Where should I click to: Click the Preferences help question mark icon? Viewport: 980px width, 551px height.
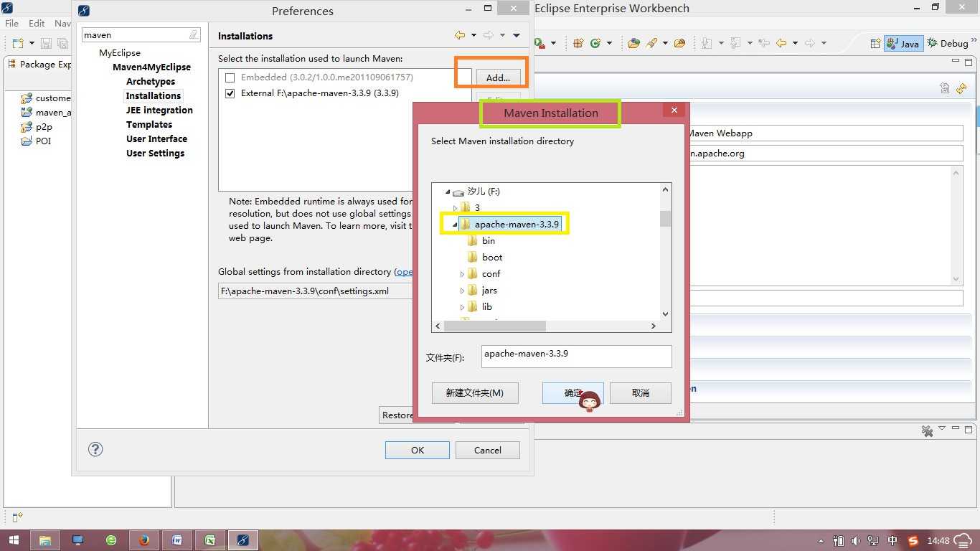click(x=95, y=449)
